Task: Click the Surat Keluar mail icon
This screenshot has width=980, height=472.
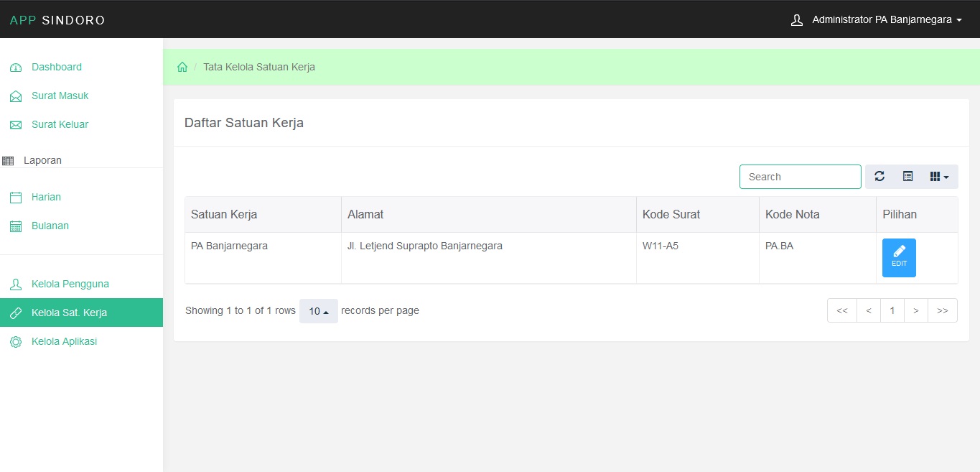Action: (16, 125)
